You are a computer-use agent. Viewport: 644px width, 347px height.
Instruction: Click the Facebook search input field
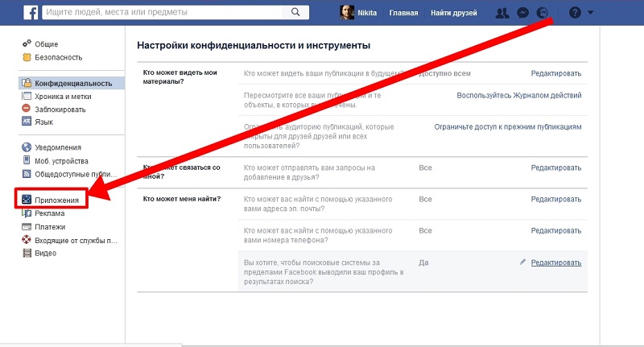point(163,12)
